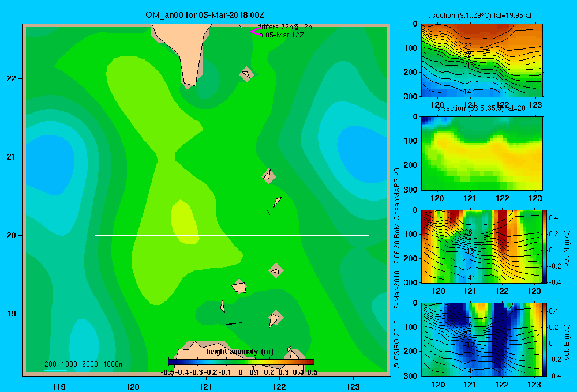Click the '-0.5' value on the height colorbar
The height and width of the screenshot is (392, 577).
(x=168, y=372)
